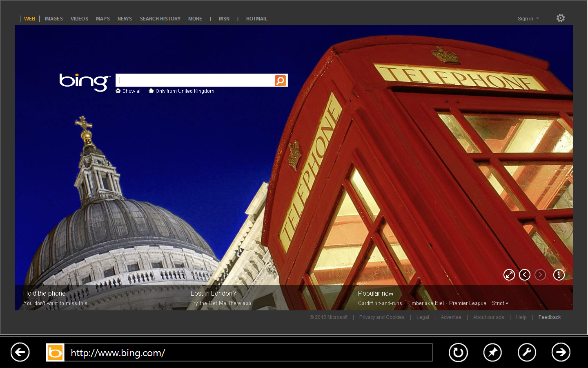Open Timberlake Biel trending topic
The image size is (588, 368).
tap(425, 303)
